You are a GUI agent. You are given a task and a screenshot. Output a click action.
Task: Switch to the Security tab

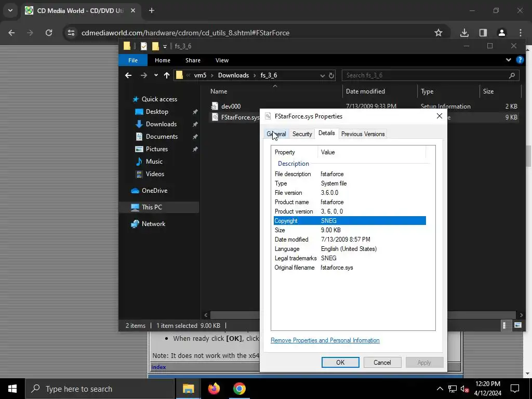(x=302, y=134)
